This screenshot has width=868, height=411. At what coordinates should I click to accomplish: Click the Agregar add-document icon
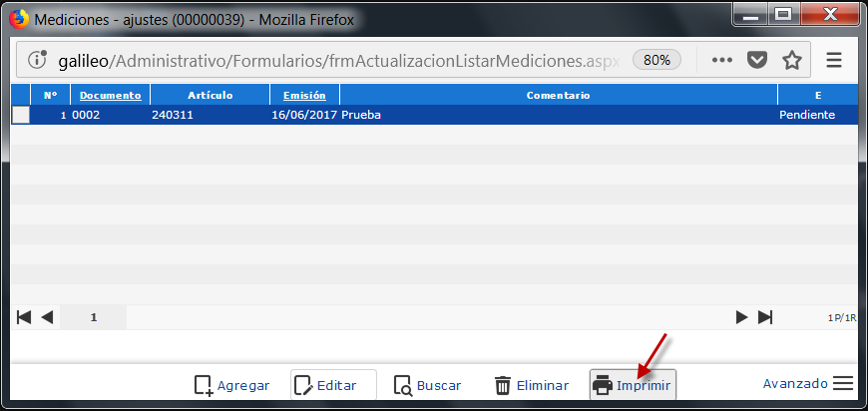pos(204,385)
